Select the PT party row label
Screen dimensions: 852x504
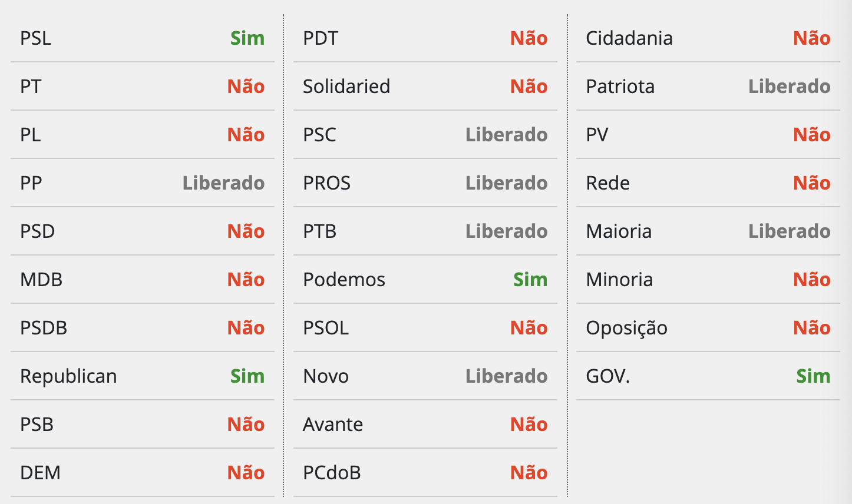31,87
